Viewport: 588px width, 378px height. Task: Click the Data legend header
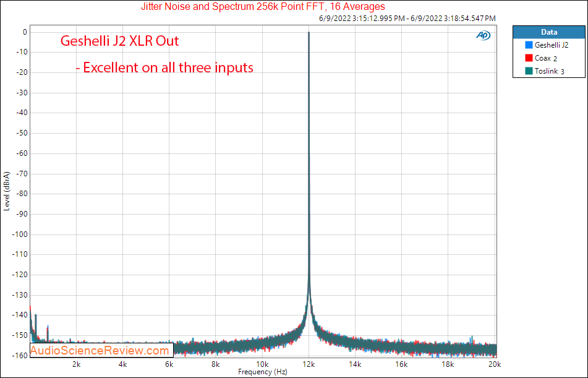coord(549,32)
